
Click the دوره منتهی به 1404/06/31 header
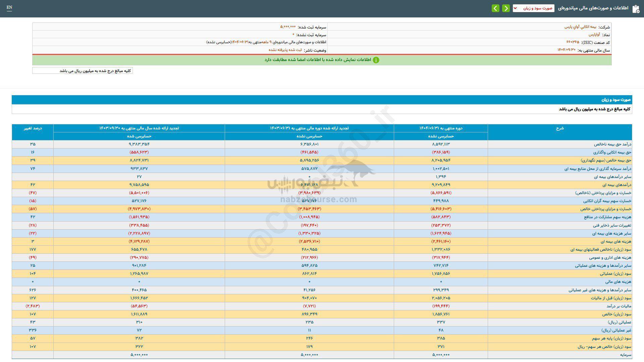pos(441,128)
